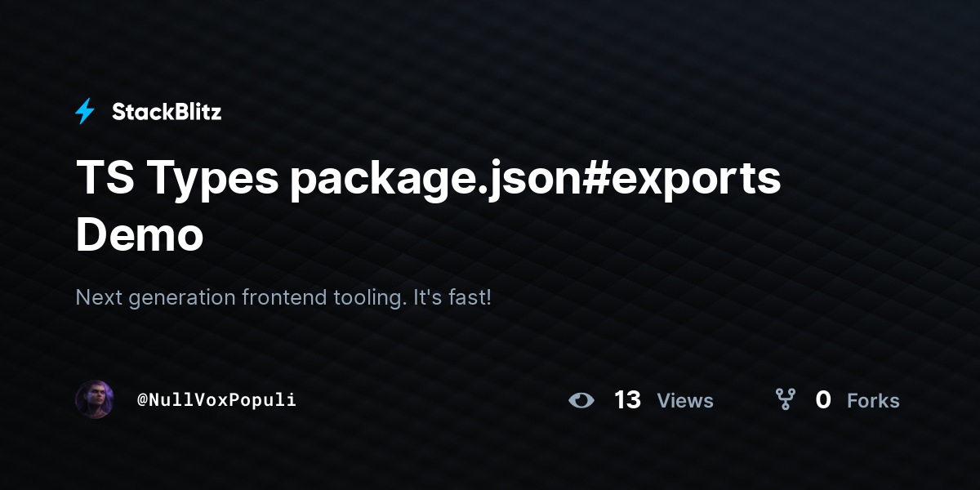
Task: Click the word "Next" in the description
Action: (98, 297)
